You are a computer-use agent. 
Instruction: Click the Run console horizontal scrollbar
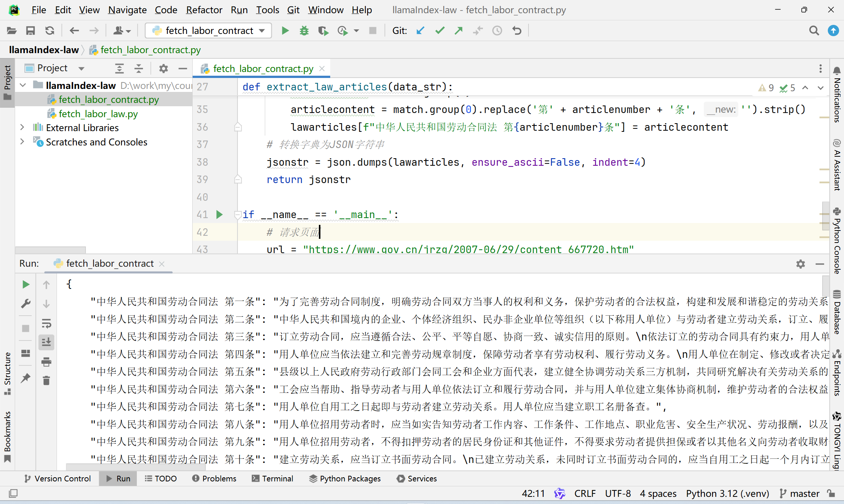(136, 467)
